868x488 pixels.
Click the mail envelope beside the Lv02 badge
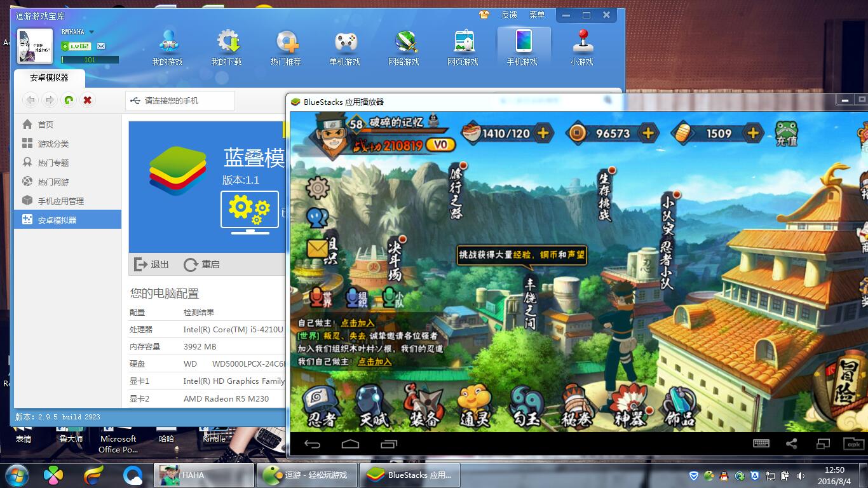(x=101, y=46)
